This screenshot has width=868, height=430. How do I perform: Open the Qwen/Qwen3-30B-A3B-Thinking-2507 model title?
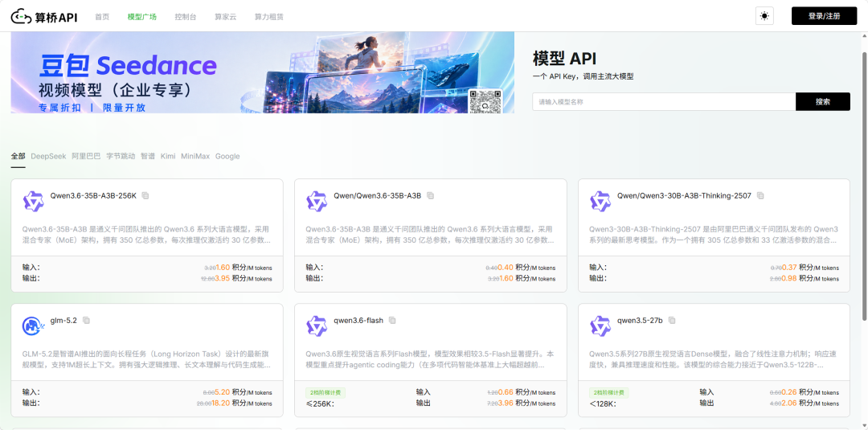point(684,195)
